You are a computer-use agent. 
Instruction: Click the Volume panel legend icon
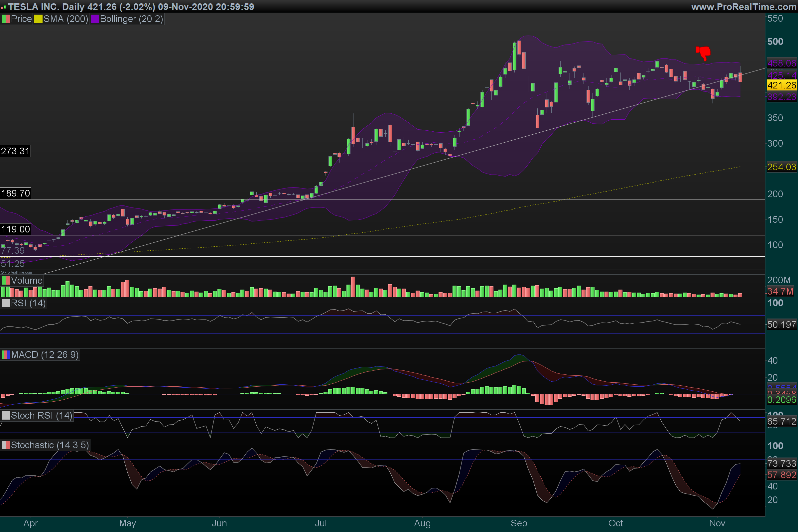tap(6, 281)
